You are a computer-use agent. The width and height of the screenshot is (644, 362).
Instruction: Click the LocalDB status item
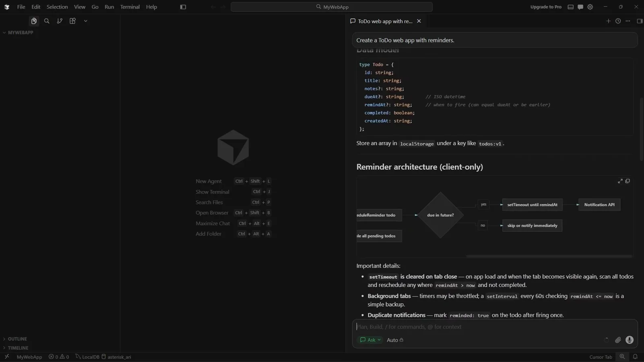87,357
